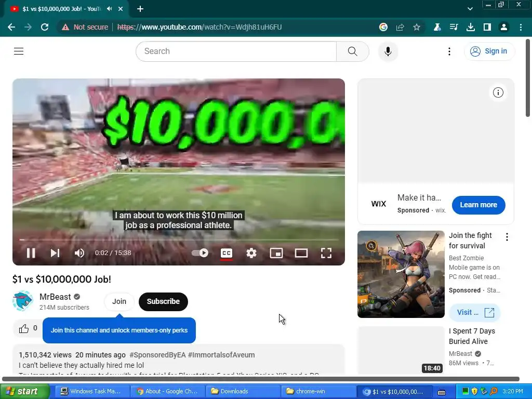Switch to About Google Chrome taskbar item
This screenshot has width=532, height=399.
[x=168, y=391]
